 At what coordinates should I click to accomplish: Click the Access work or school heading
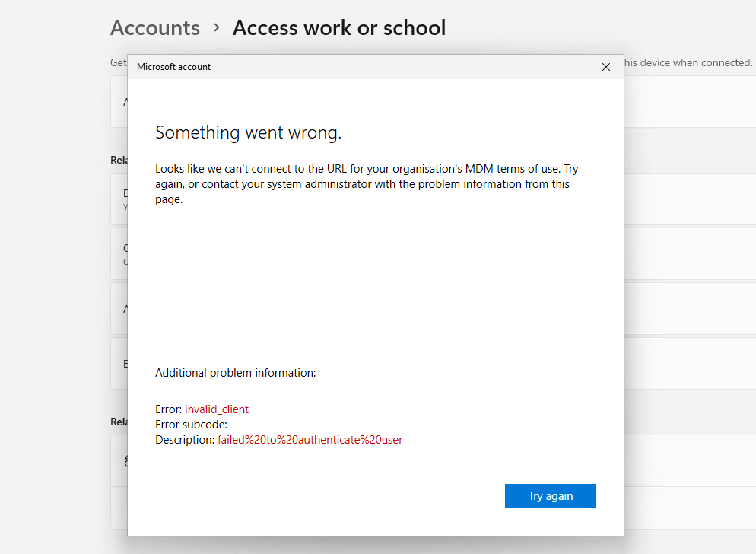coord(339,28)
